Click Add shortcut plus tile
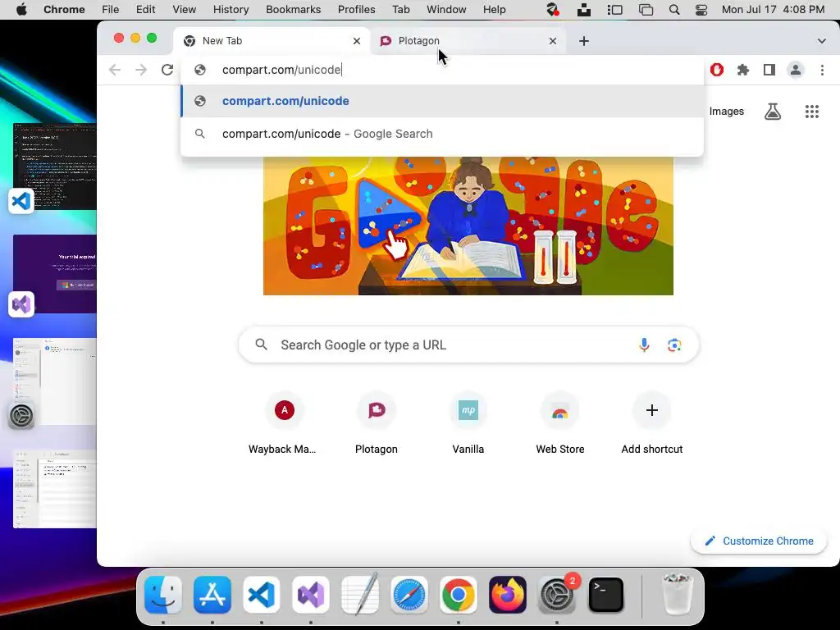 coord(652,423)
